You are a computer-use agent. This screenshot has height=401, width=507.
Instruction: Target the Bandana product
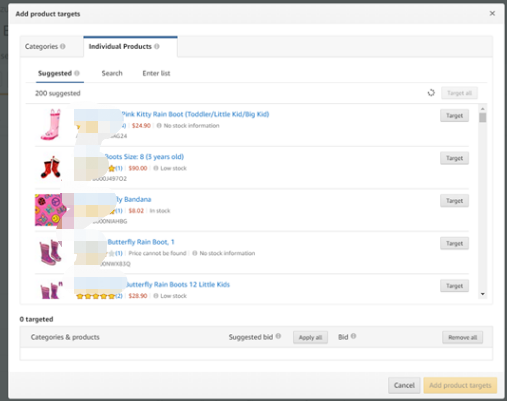click(x=454, y=201)
